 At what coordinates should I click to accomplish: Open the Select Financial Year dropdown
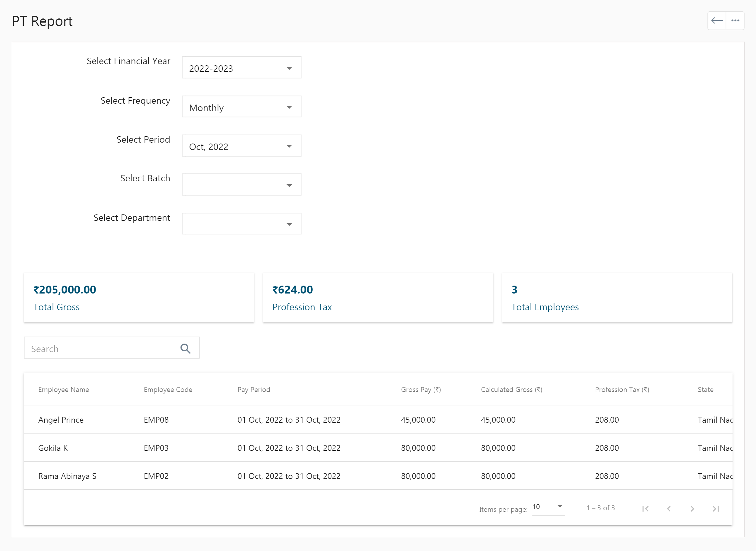click(x=241, y=67)
